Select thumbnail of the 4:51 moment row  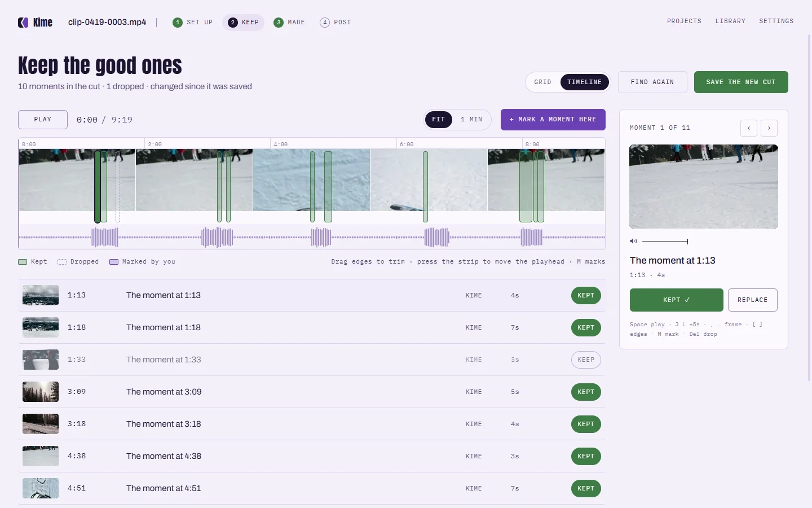pos(41,489)
